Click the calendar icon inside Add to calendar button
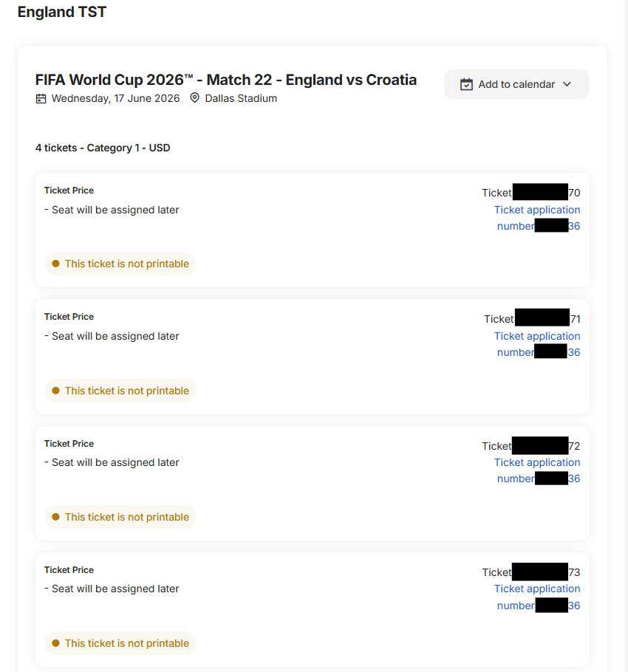Viewport: 628px width, 672px height. coord(466,84)
